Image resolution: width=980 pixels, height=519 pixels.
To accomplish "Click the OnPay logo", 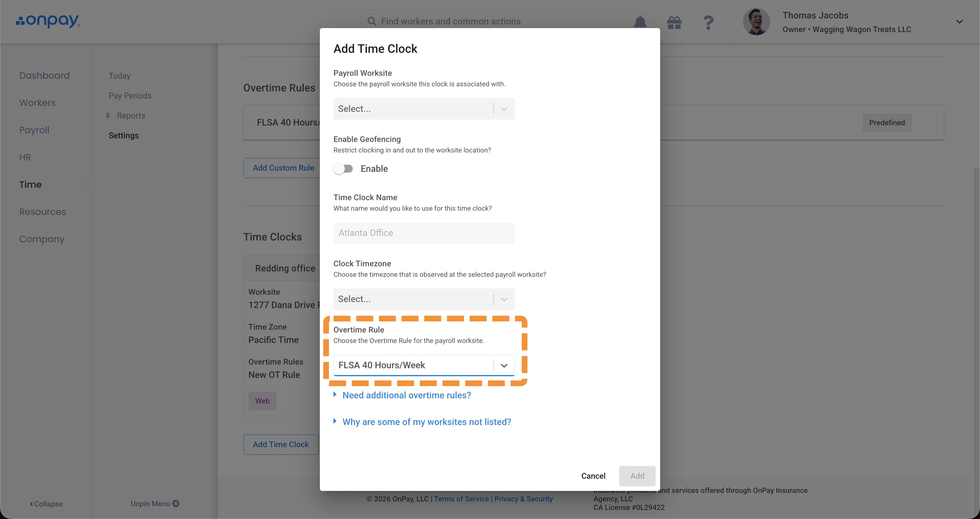I will point(48,21).
